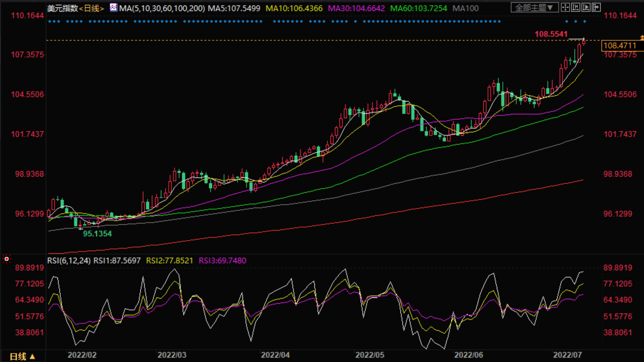Click the MA indicator chart icon
This screenshot has height=362, width=644.
pyautogui.click(x=113, y=8)
